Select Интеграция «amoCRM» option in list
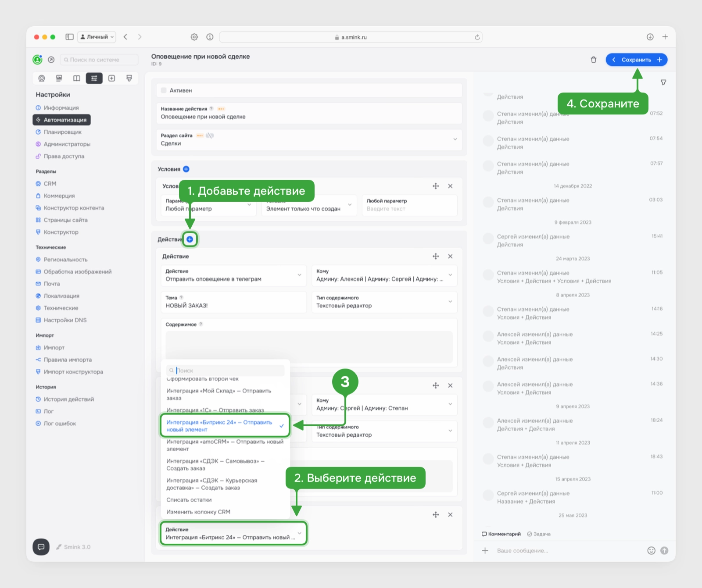This screenshot has height=588, width=702. click(225, 445)
